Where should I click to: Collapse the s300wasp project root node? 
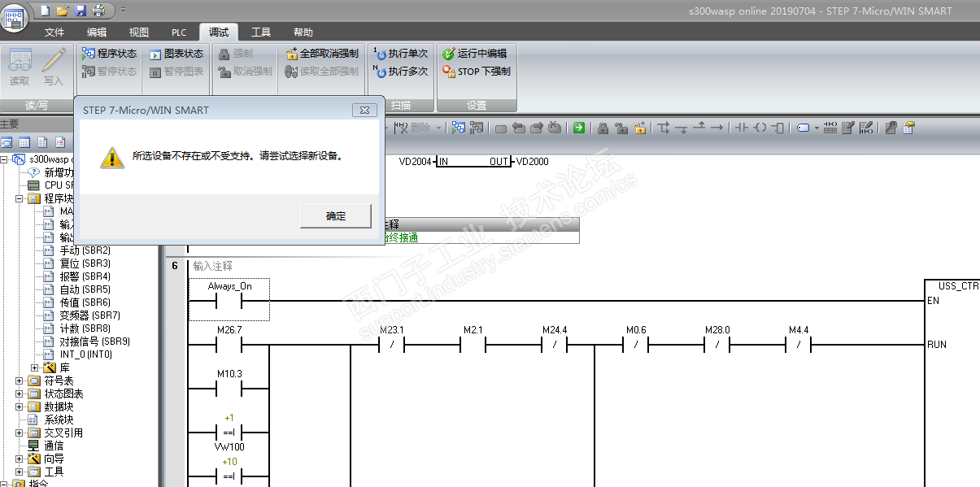[x=5, y=159]
